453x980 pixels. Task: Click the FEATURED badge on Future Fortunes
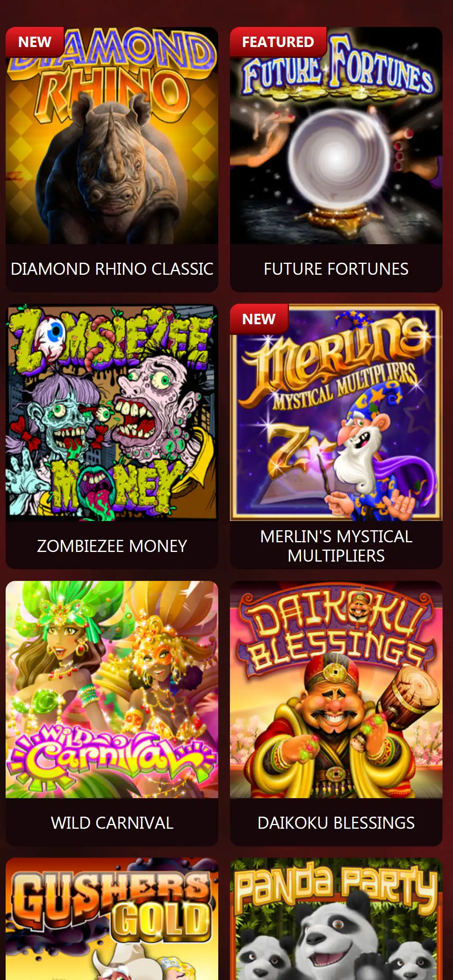[x=278, y=42]
